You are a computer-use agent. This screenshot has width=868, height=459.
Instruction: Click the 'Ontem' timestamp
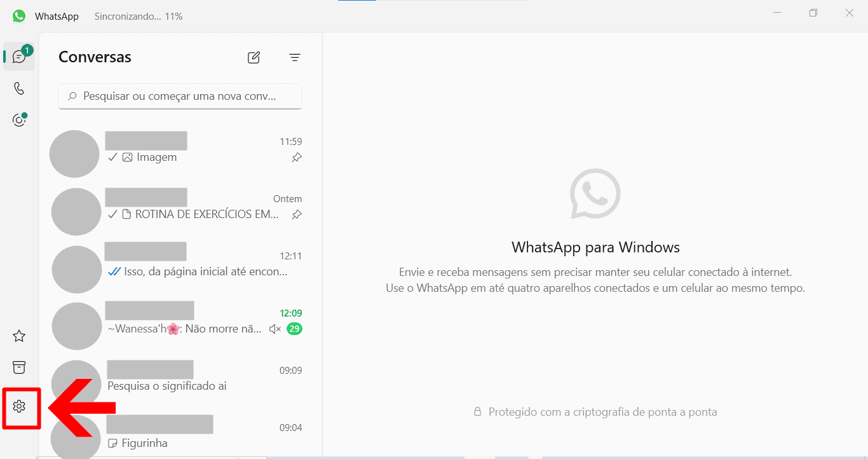(x=288, y=199)
